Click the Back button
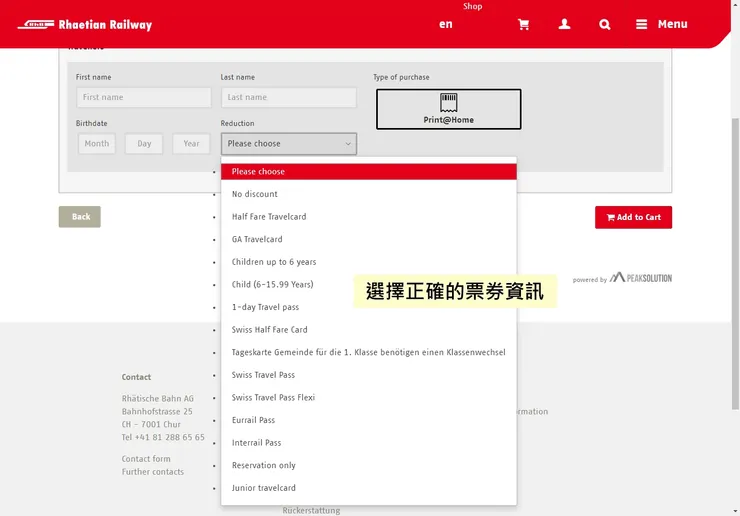 click(80, 217)
